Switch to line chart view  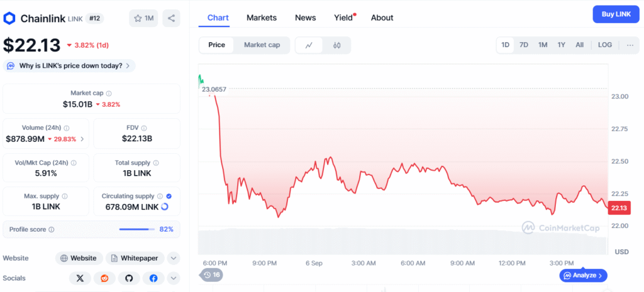[309, 45]
